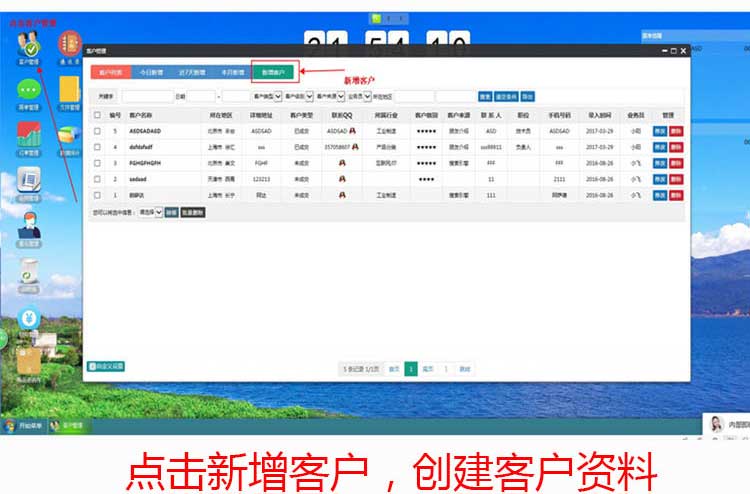Click the start date input field
750x494 pixels.
[201, 97]
